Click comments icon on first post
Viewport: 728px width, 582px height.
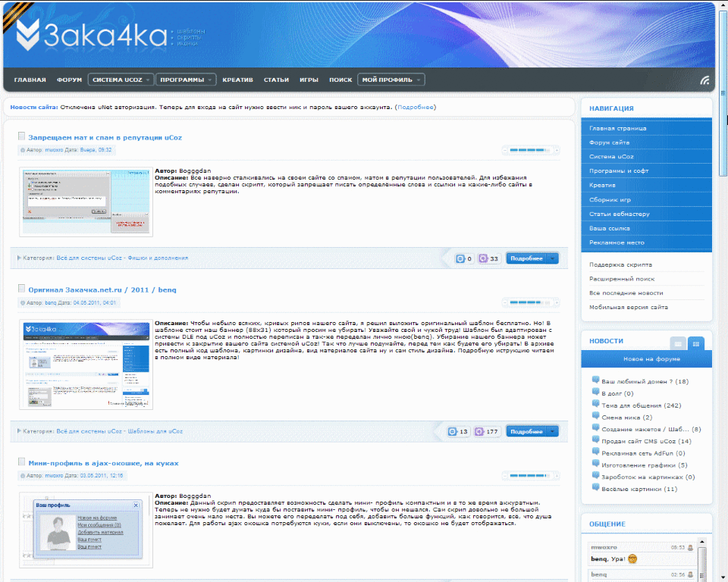coord(460,259)
